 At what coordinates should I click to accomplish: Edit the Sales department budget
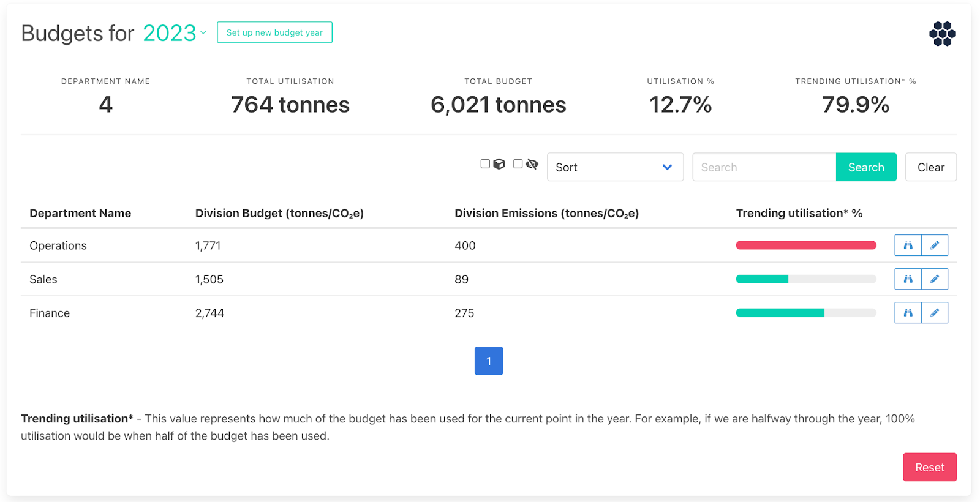(935, 279)
